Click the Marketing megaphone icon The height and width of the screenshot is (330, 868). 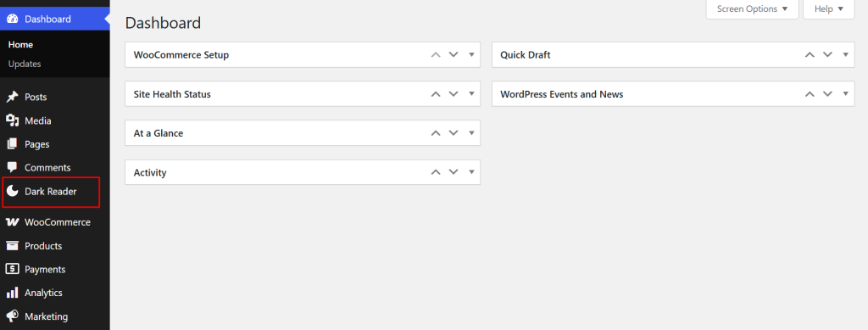12,316
